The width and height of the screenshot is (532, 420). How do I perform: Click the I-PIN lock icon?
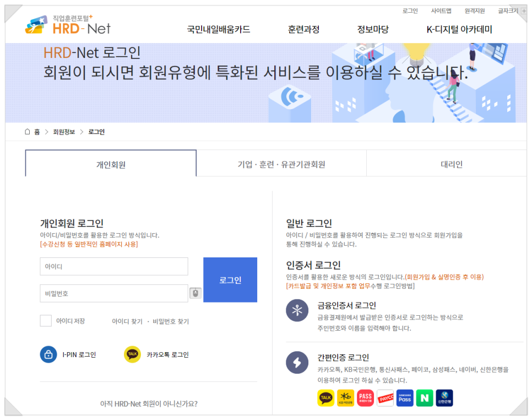(48, 354)
